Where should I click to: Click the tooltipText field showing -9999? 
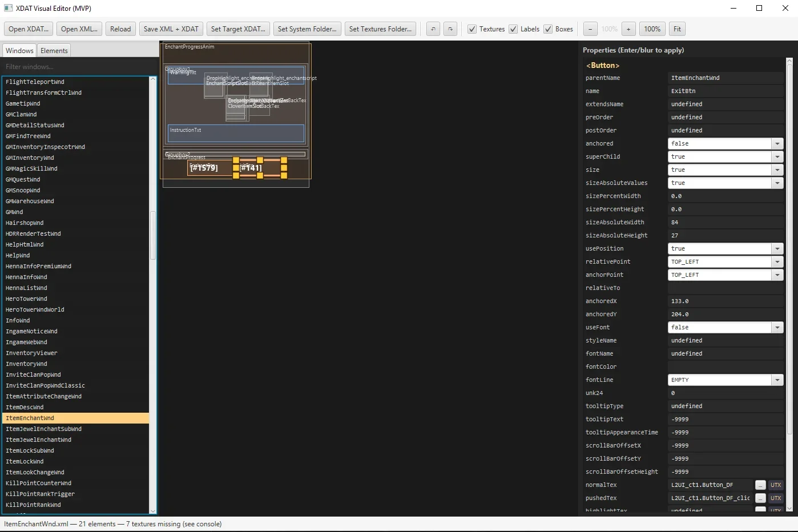pyautogui.click(x=726, y=420)
